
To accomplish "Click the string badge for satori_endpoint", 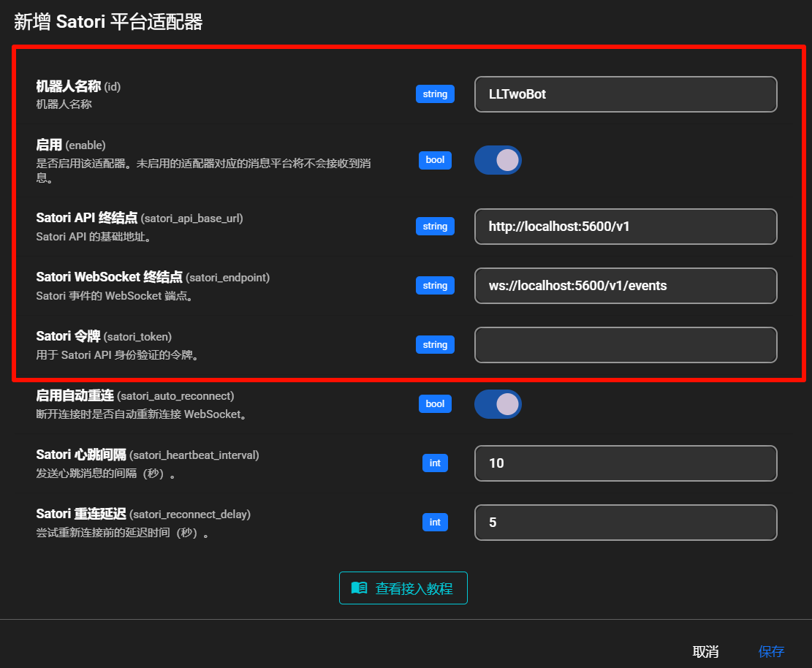I will tap(435, 286).
